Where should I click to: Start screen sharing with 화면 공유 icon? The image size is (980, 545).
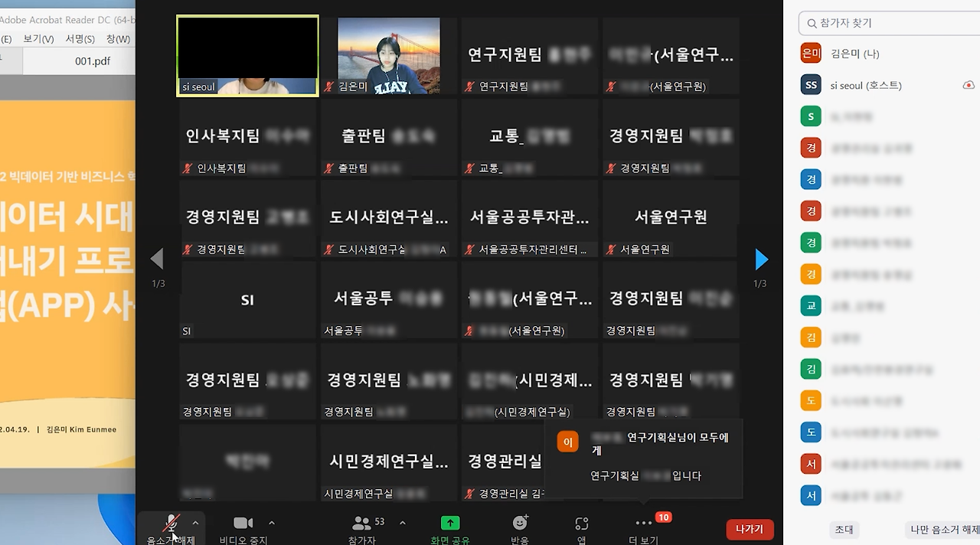coord(450,524)
